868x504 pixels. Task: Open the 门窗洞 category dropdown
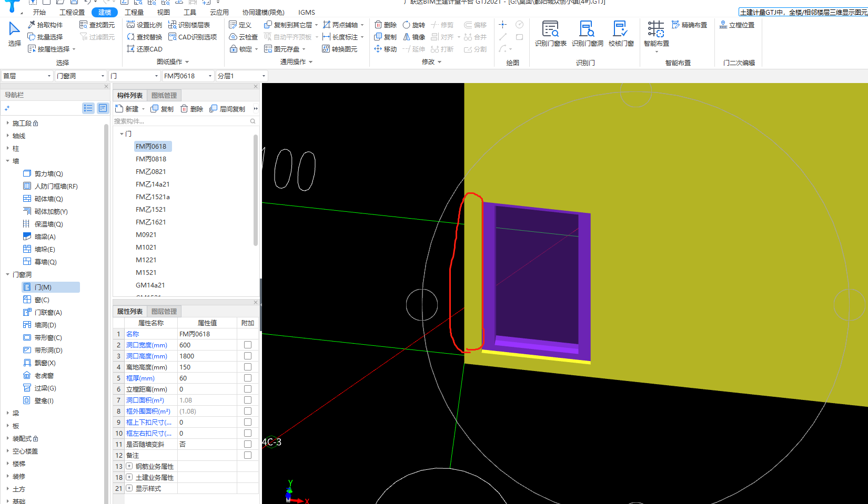click(x=81, y=76)
